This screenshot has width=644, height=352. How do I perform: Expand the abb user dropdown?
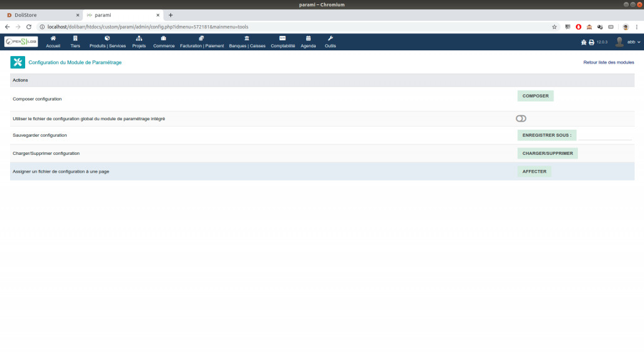pos(633,42)
